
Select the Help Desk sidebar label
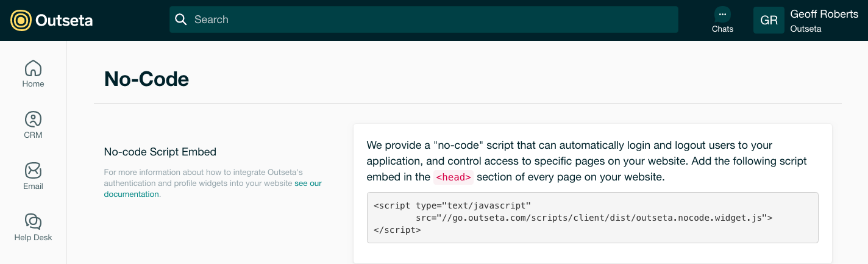tap(33, 237)
